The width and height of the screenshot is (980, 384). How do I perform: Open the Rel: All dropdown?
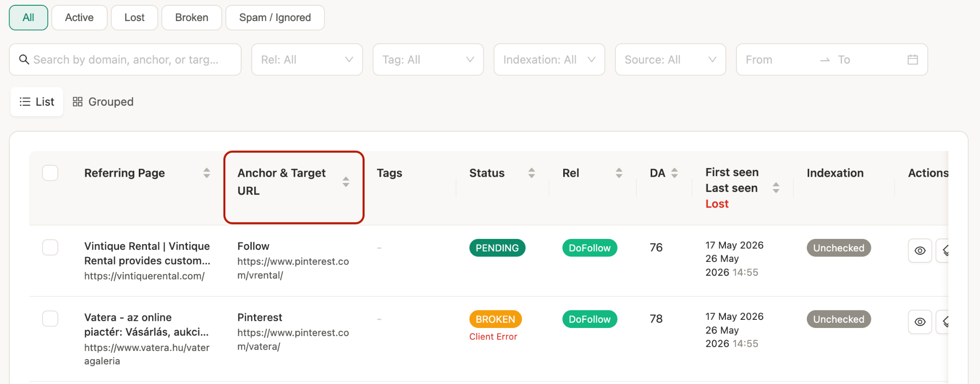click(x=307, y=59)
